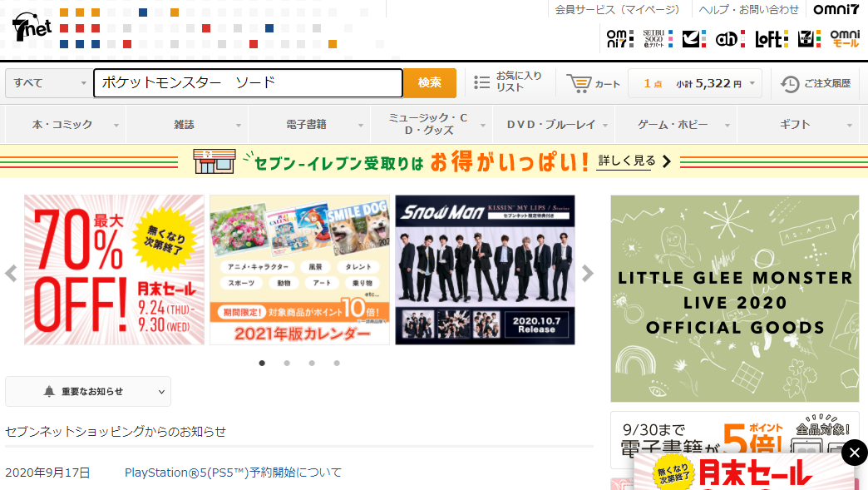
Task: Go to next carousel slide arrow
Action: pos(587,273)
